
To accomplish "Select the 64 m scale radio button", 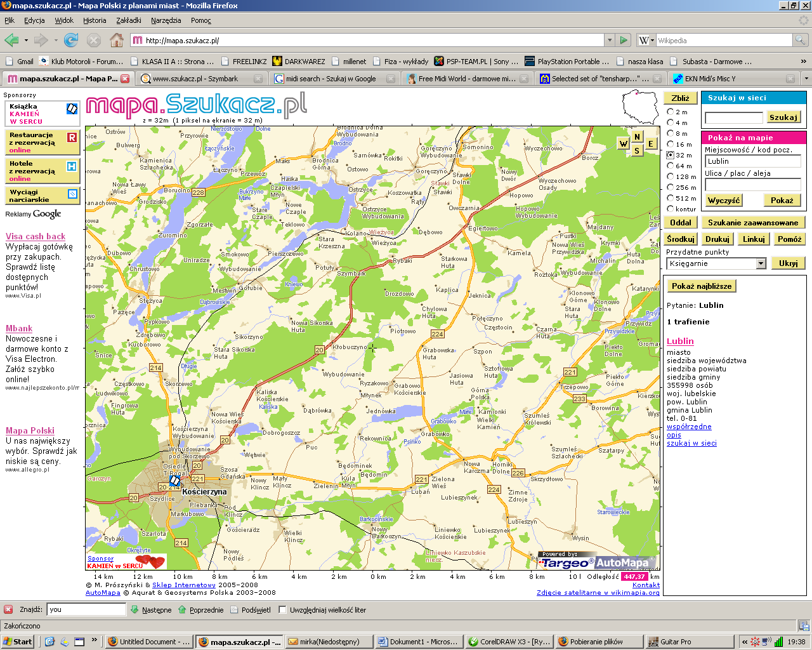I will (670, 166).
